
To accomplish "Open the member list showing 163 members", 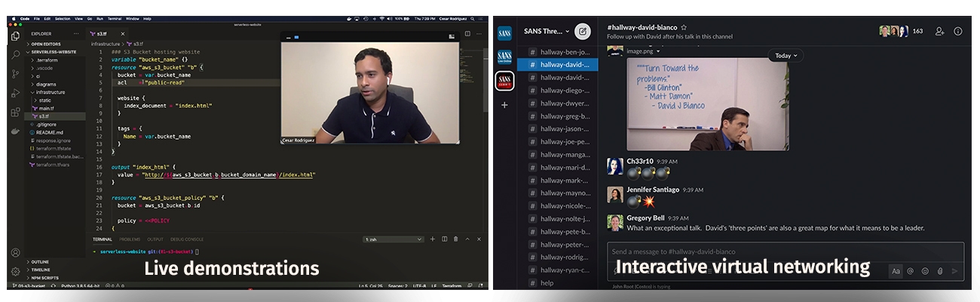I will [x=902, y=31].
